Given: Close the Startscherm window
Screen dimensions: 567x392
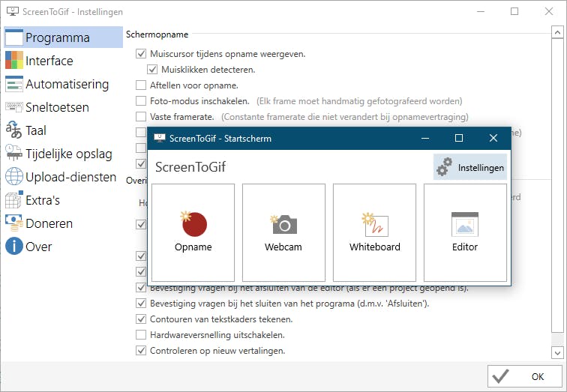Looking at the screenshot, I should click(x=493, y=138).
